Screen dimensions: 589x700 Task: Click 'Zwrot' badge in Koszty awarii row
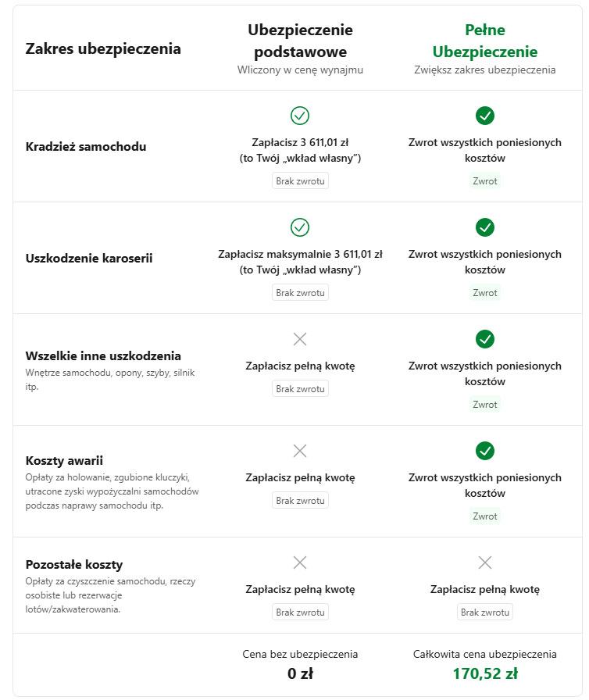[x=484, y=516]
